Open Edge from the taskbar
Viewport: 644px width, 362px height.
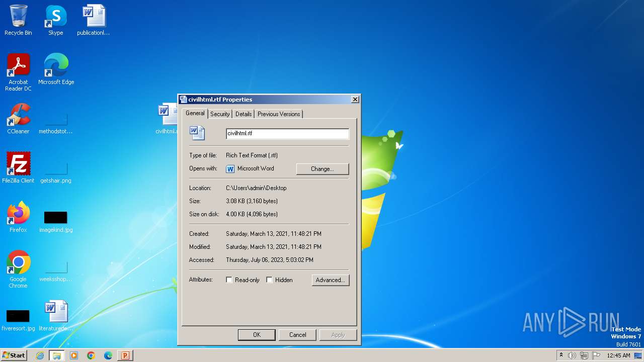pyautogui.click(x=108, y=355)
